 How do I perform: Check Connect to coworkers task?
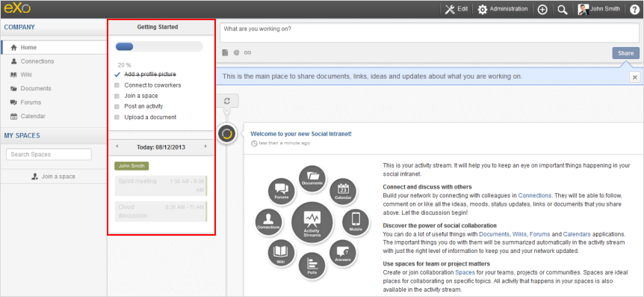117,85
